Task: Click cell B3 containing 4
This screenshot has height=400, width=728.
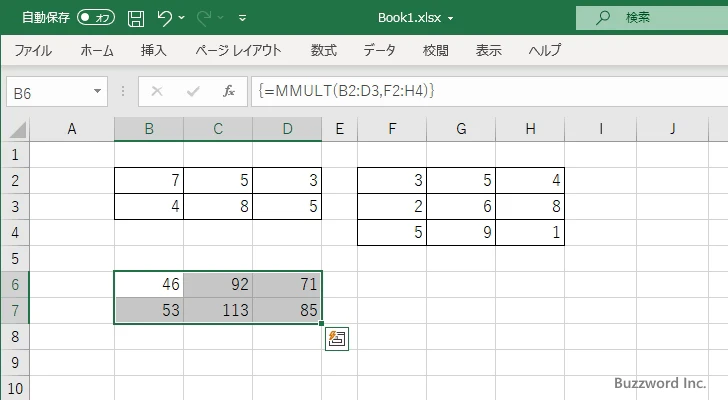Action: (149, 206)
